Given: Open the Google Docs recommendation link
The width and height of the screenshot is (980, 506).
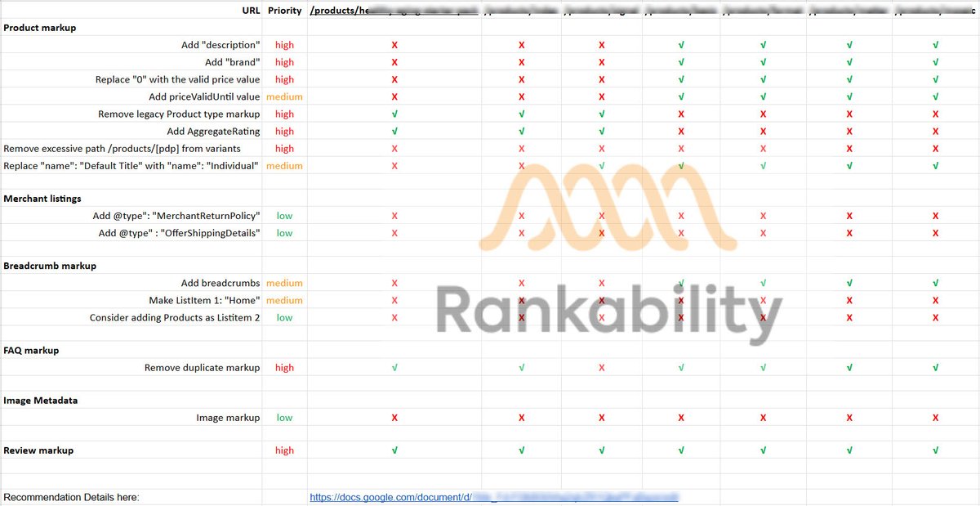Looking at the screenshot, I should [408, 497].
